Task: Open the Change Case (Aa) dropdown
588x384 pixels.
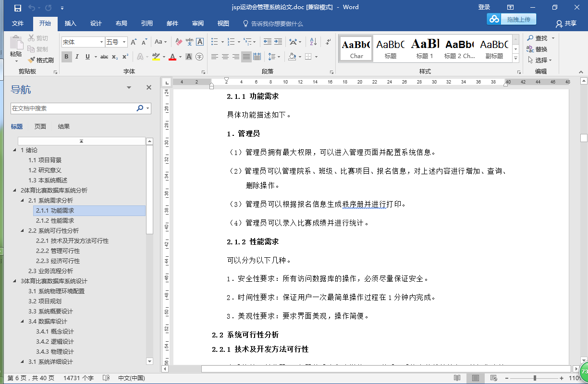Action: click(x=161, y=42)
